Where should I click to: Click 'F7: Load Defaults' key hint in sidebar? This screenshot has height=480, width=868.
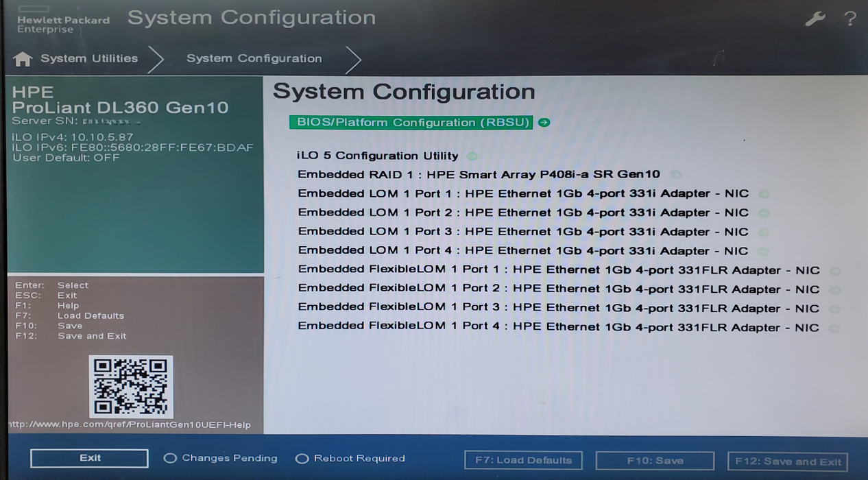point(70,316)
